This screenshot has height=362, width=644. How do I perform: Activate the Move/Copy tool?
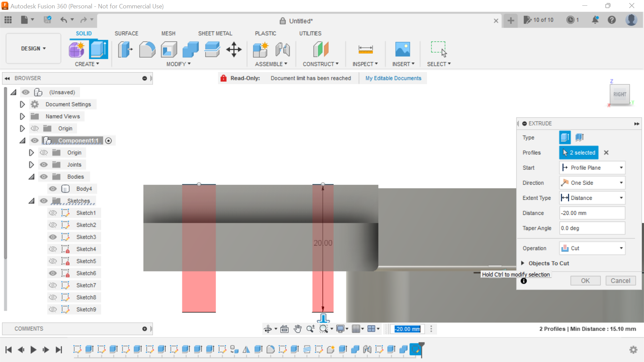[234, 50]
